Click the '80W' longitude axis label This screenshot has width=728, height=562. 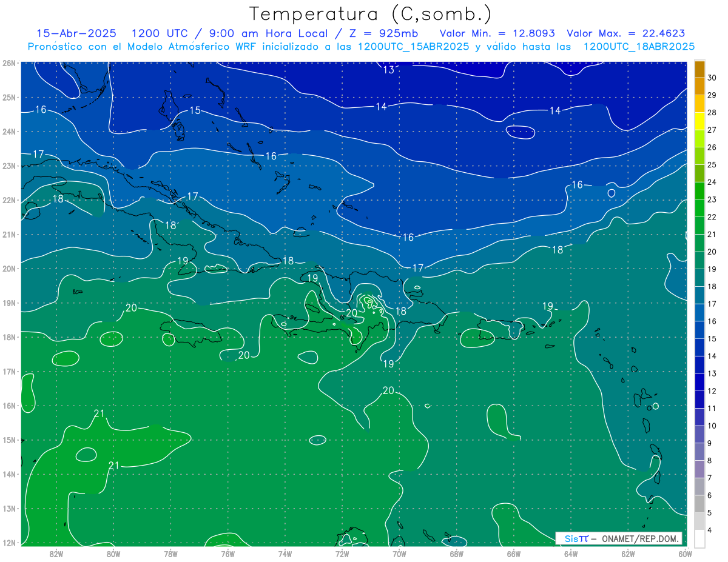pyautogui.click(x=113, y=554)
